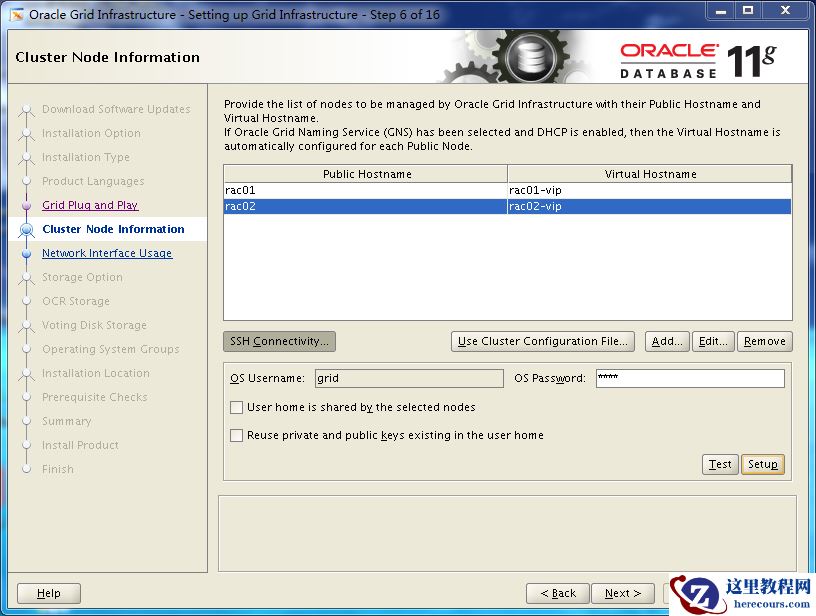The height and width of the screenshot is (616, 816).
Task: Focus the OS Password field
Action: point(690,378)
